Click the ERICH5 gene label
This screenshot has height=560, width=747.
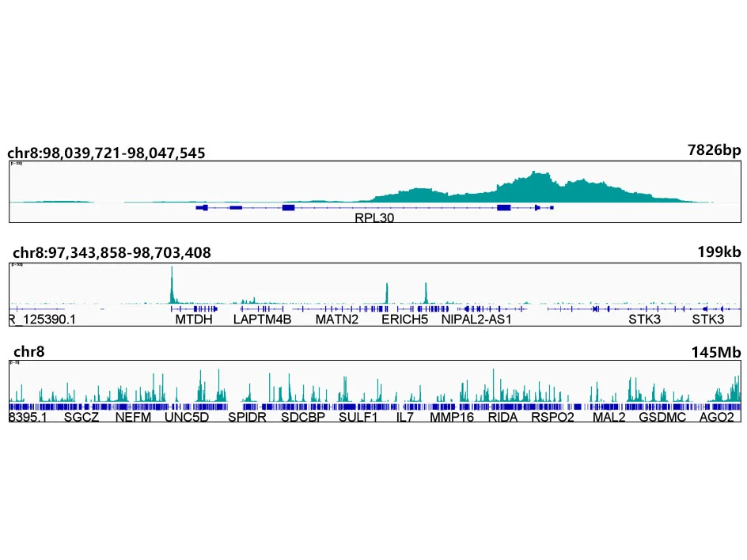pos(405,319)
